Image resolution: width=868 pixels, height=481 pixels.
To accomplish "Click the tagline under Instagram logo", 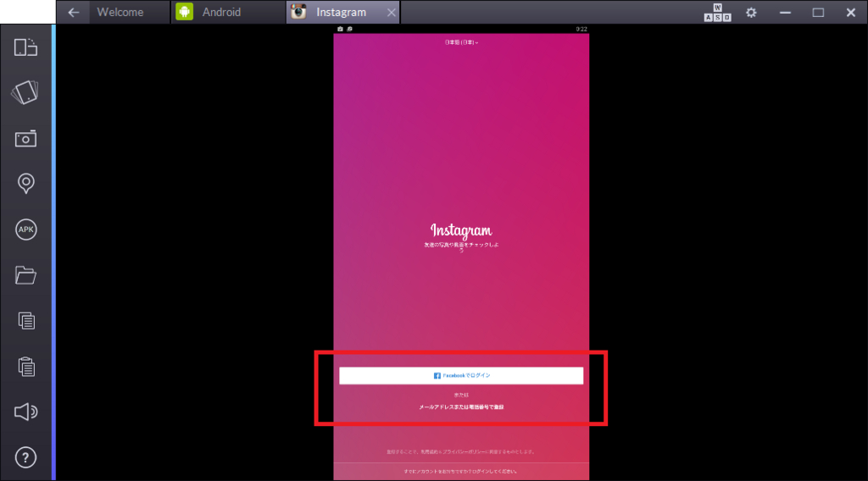I will coord(461,246).
